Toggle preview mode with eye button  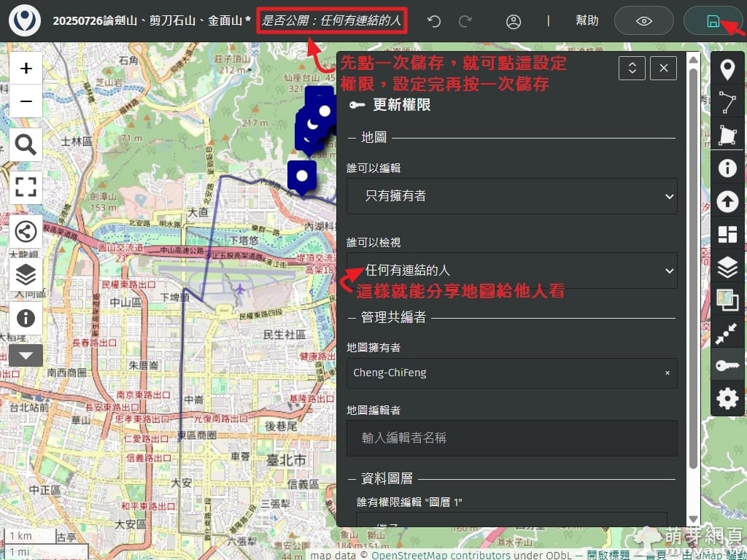click(x=643, y=21)
